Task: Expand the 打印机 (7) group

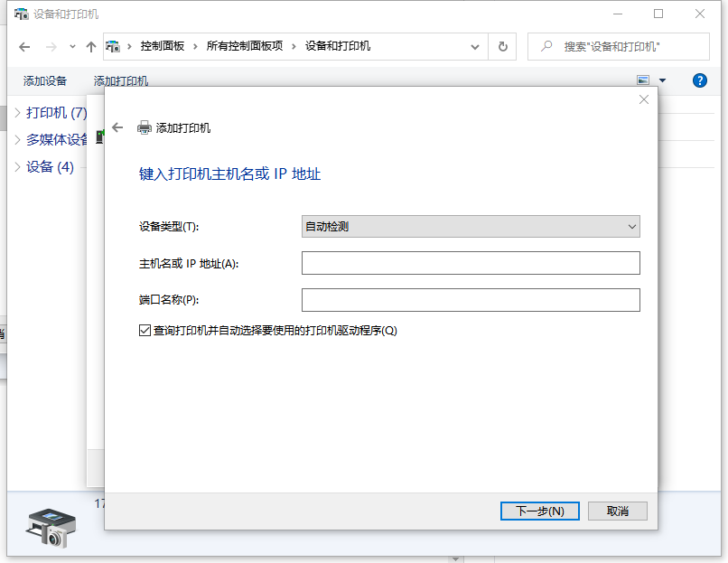Action: 19,113
